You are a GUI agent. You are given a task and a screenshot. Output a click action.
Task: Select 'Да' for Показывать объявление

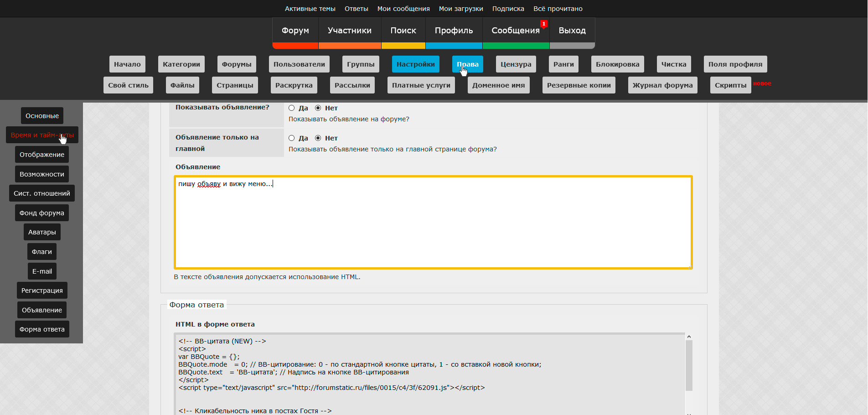point(292,108)
